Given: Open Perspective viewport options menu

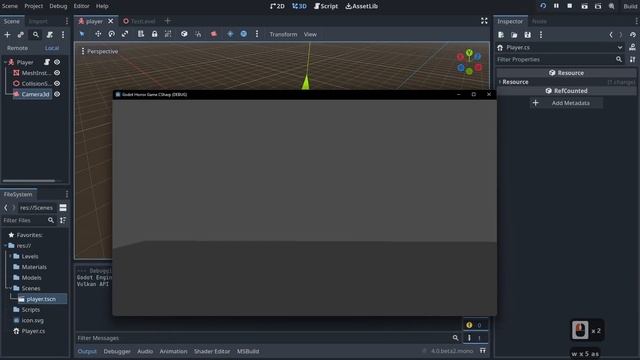Looking at the screenshot, I should tap(100, 51).
